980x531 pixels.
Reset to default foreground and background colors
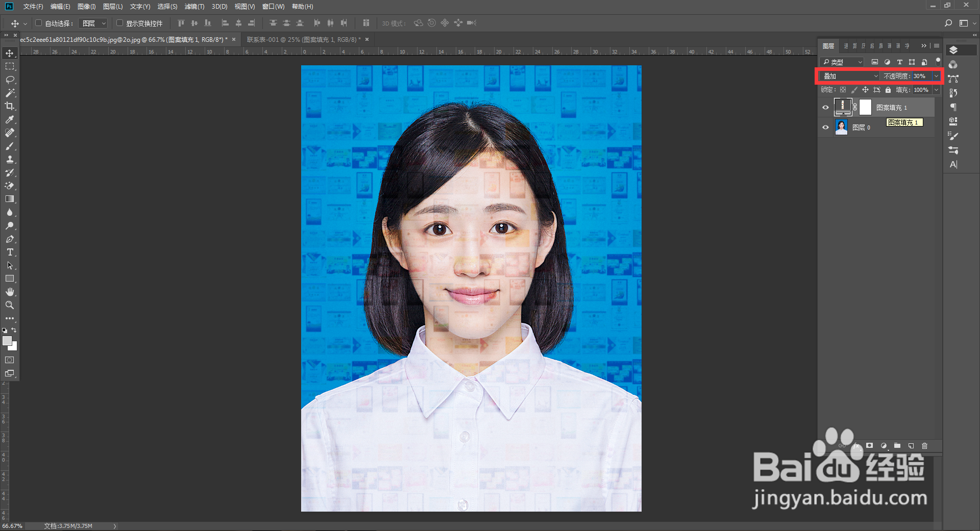pos(5,331)
